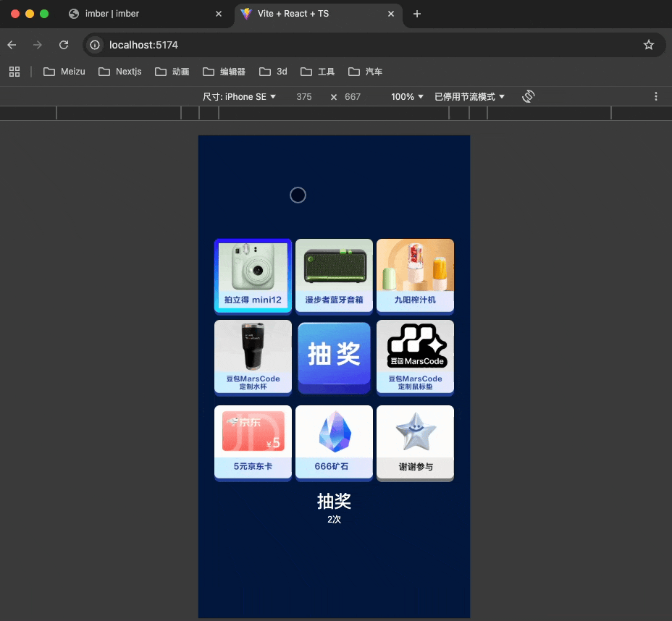Close the imber tab
Viewport: 672px width, 621px height.
219,14
